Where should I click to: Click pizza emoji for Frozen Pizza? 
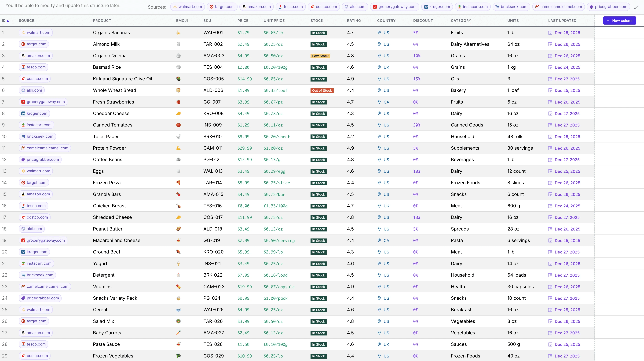178,183
